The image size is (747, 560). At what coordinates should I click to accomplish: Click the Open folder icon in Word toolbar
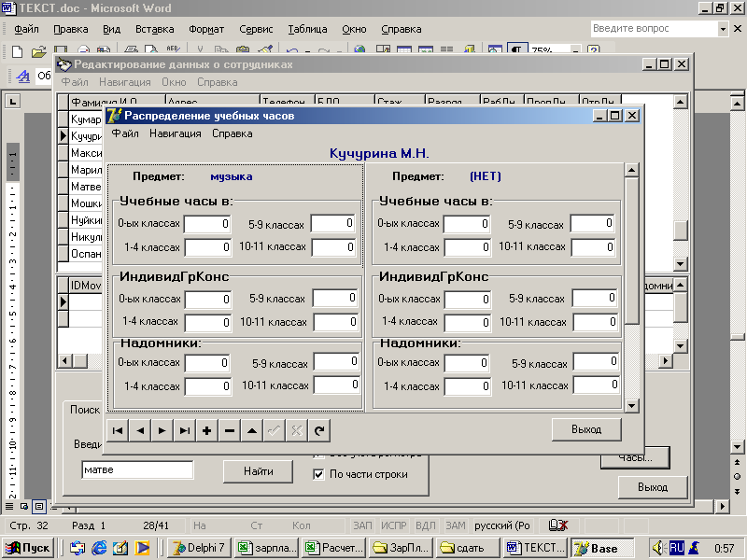click(38, 51)
